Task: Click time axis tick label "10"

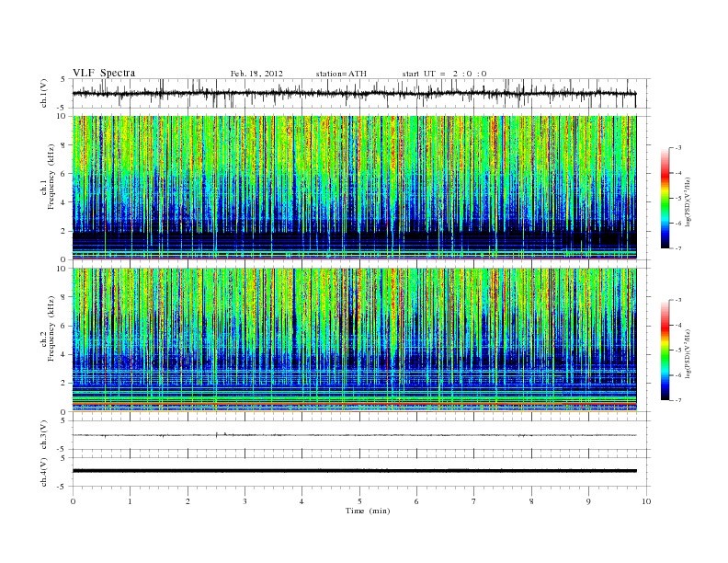Action: click(646, 501)
